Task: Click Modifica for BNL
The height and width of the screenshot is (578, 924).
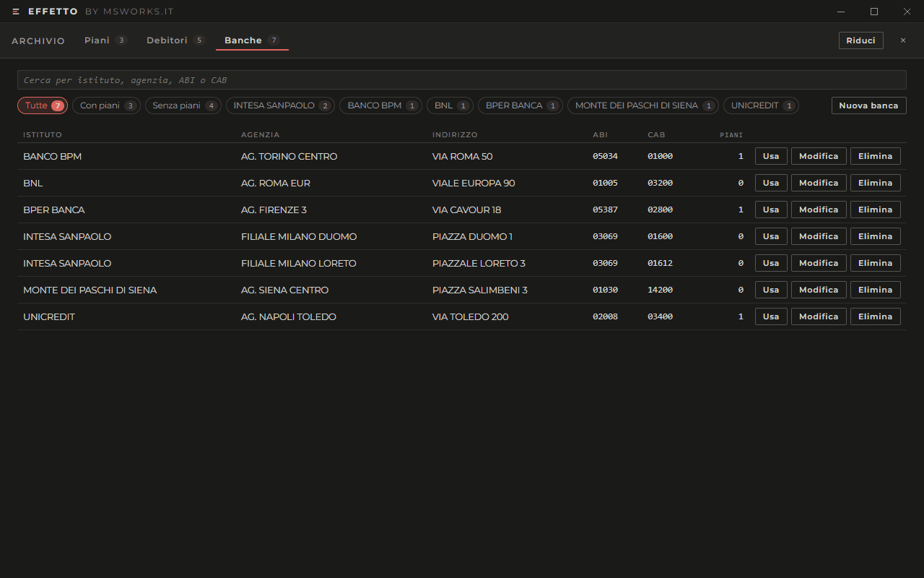Action: tap(819, 183)
